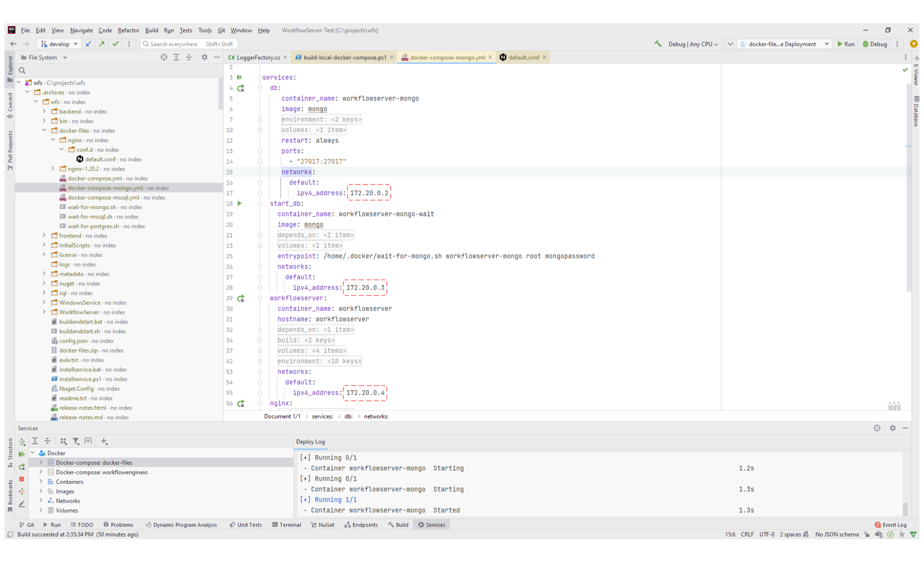Open the filter menu in Services toolbar
The height and width of the screenshot is (562, 924).
coord(76,441)
